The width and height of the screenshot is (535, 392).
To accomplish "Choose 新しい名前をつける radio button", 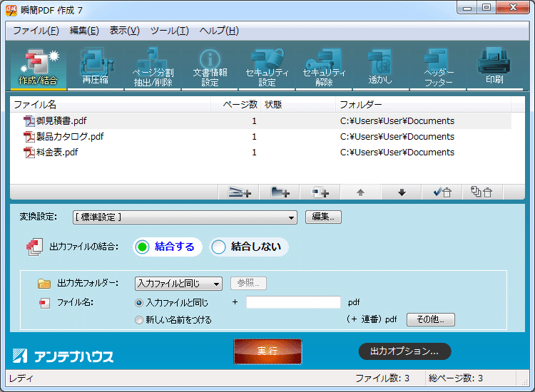I will coord(140,320).
